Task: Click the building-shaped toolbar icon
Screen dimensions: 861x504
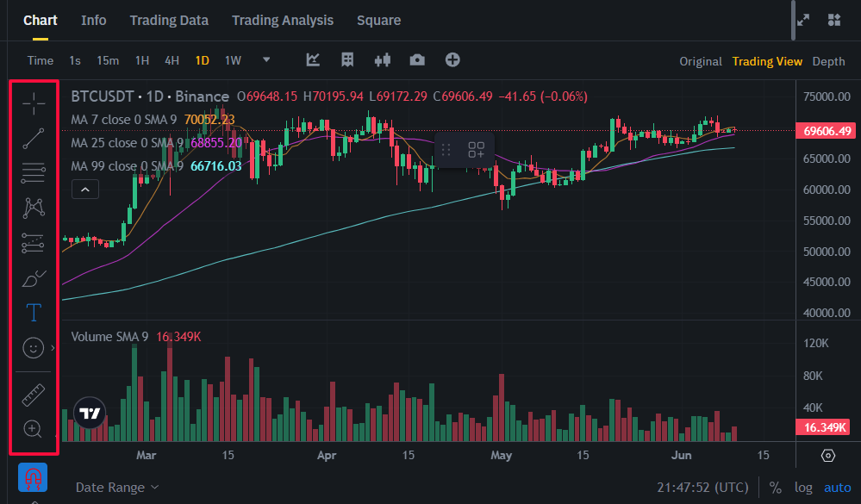Action: 347,59
